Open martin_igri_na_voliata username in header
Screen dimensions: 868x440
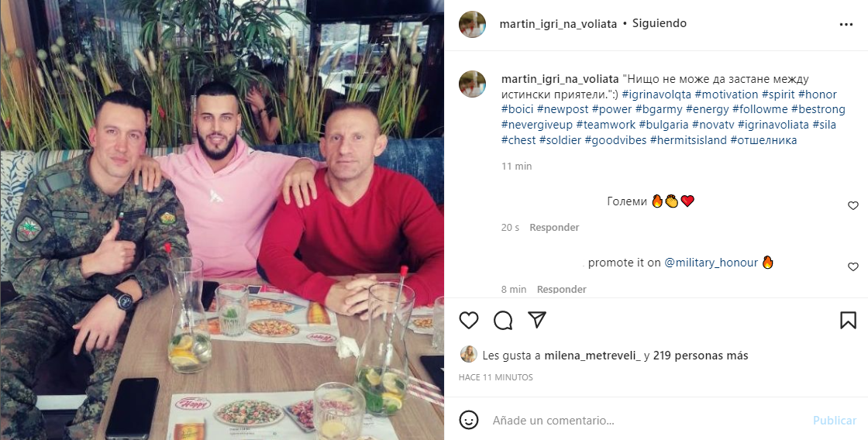558,24
